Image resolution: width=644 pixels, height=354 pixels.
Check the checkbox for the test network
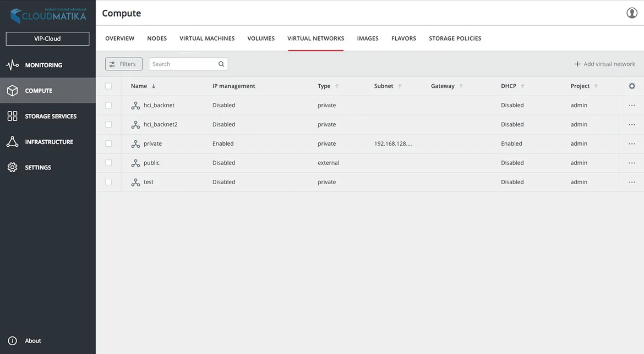tap(108, 182)
